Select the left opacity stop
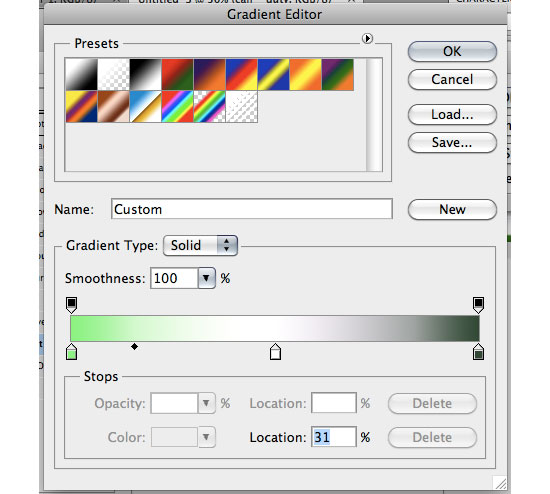 72,305
